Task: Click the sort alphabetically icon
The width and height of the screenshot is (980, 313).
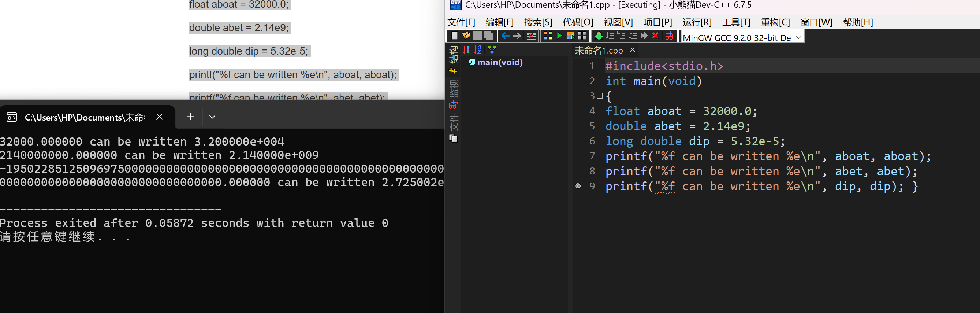Action: tap(478, 49)
